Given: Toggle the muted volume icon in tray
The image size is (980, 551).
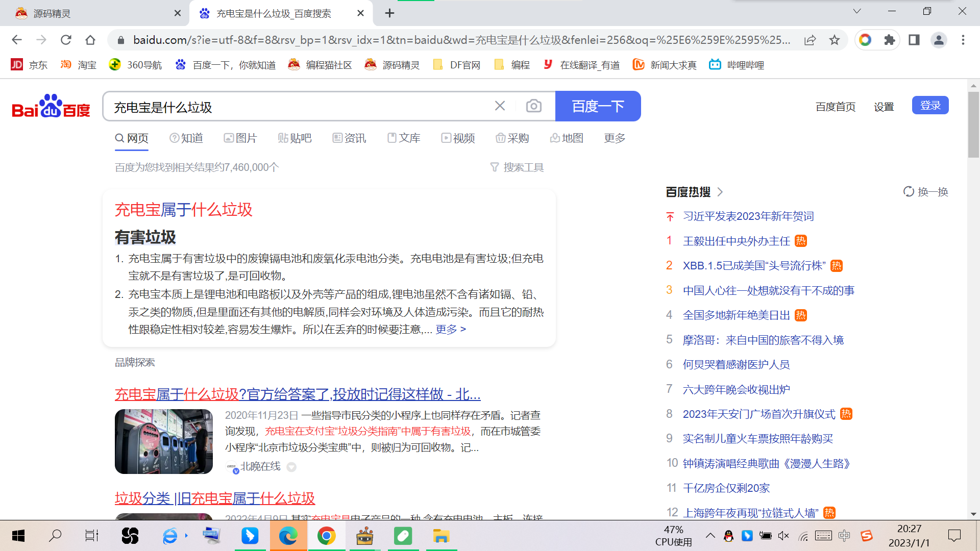Looking at the screenshot, I should [783, 536].
